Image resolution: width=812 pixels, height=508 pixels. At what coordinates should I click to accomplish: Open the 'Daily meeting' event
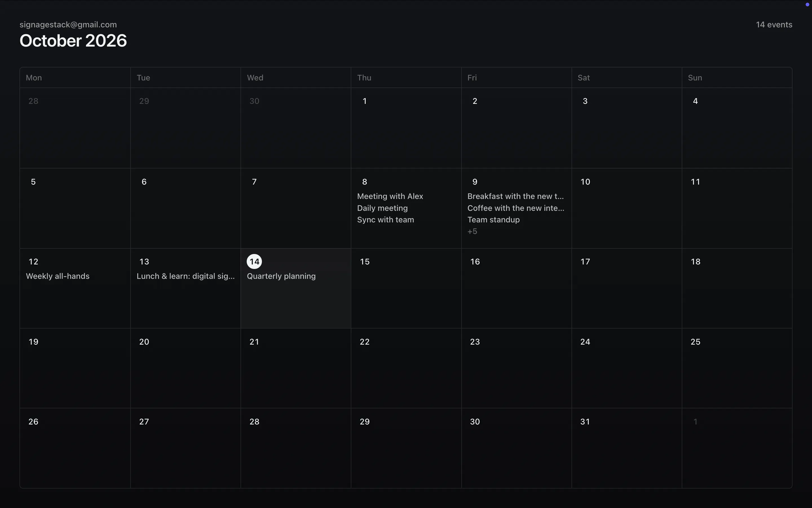pos(382,208)
